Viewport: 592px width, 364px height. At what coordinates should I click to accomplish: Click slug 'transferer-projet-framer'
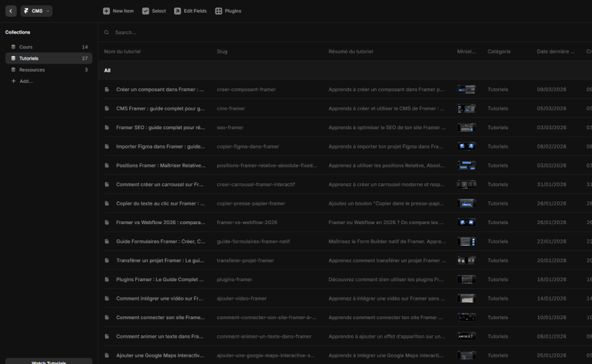coord(245,260)
